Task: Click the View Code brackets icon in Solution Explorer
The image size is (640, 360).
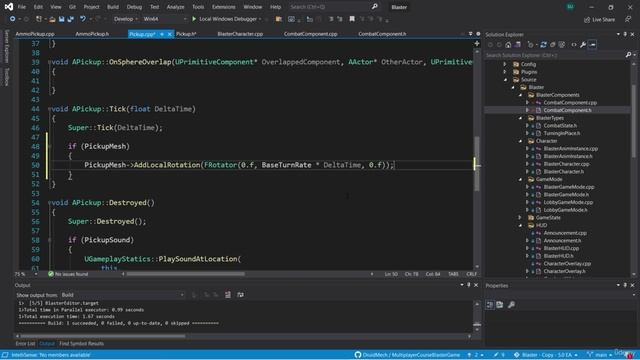Action: (x=573, y=45)
